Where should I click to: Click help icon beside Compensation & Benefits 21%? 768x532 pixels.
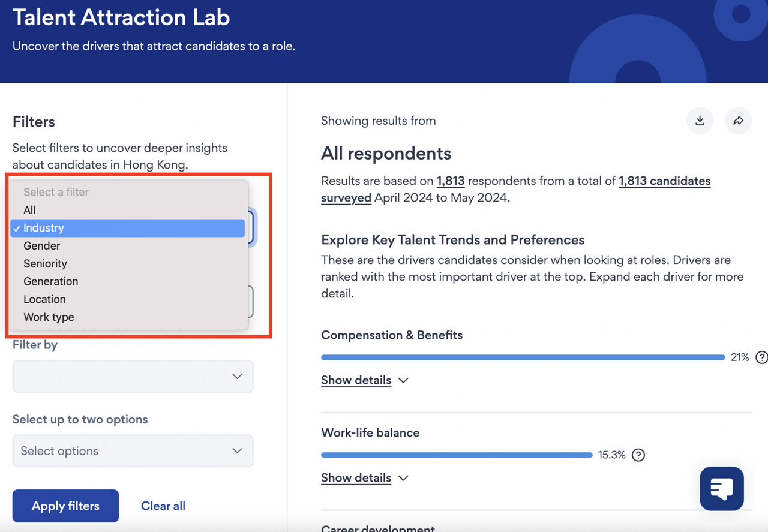pyautogui.click(x=761, y=357)
